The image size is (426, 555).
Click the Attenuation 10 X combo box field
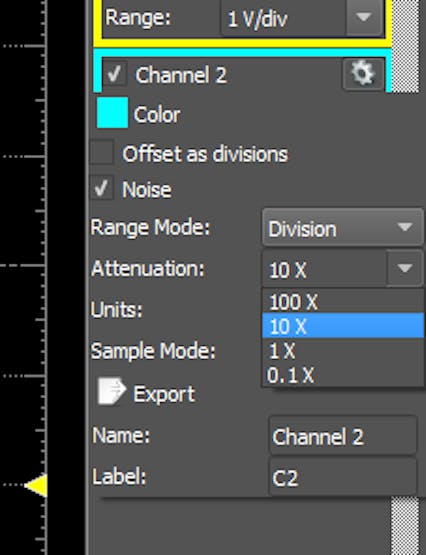point(324,269)
